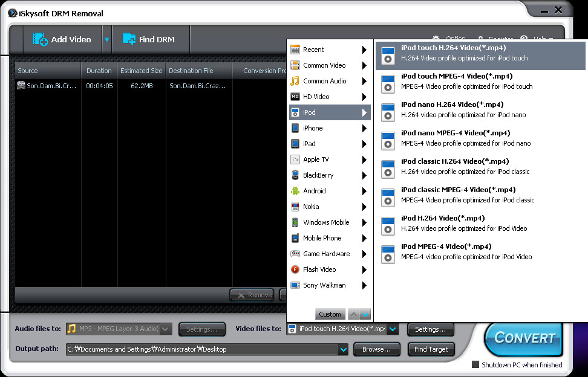Click the Custom button

(330, 314)
